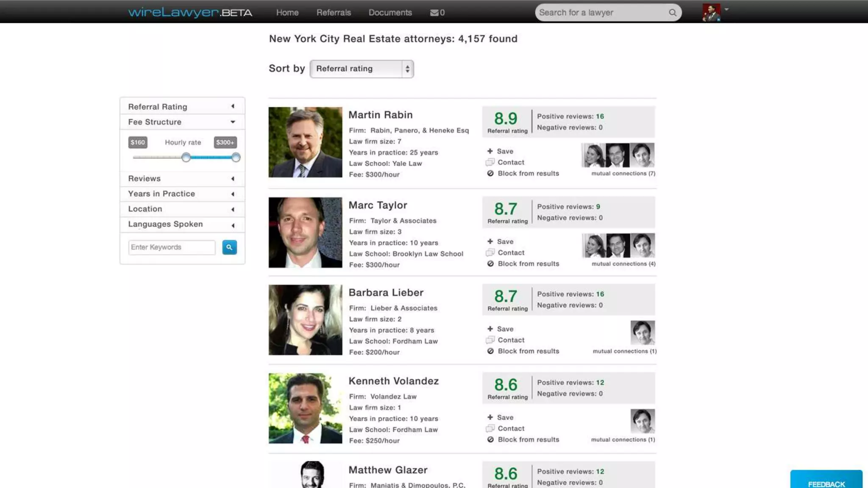Open the messages envelope icon

coord(434,13)
